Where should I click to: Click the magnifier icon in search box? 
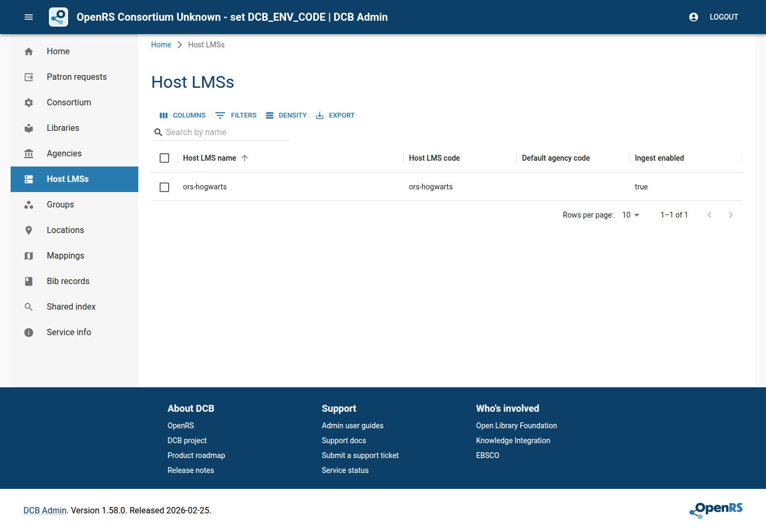[158, 132]
